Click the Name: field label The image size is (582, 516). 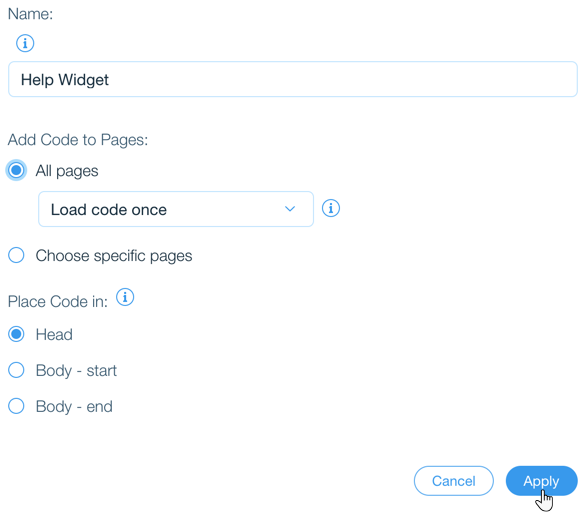pos(30,14)
